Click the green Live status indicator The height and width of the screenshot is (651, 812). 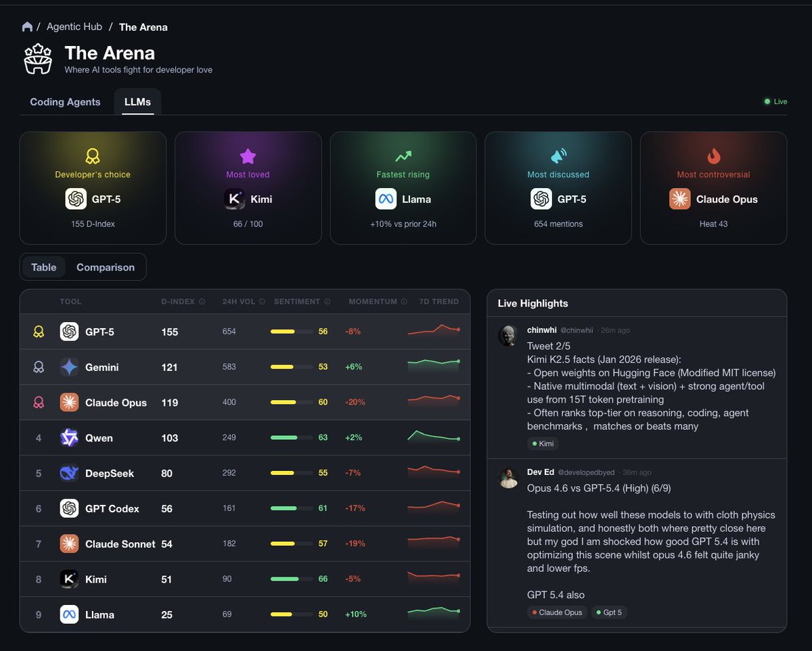click(x=775, y=102)
